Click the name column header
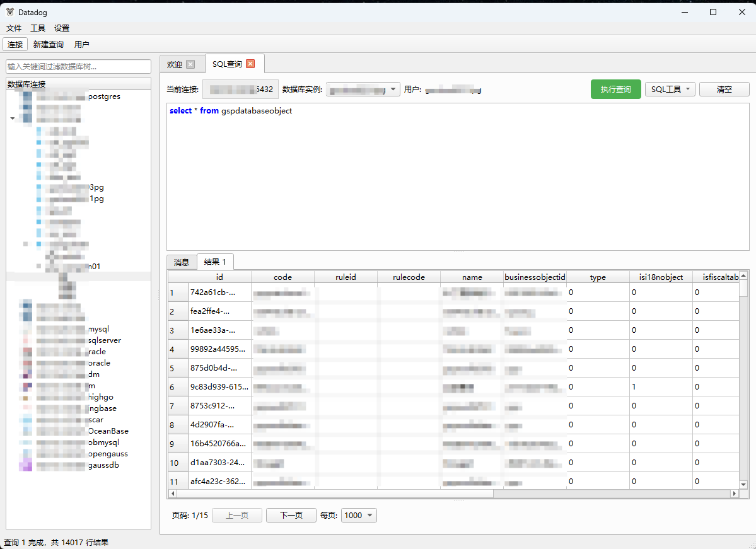This screenshot has height=549, width=756. [472, 277]
